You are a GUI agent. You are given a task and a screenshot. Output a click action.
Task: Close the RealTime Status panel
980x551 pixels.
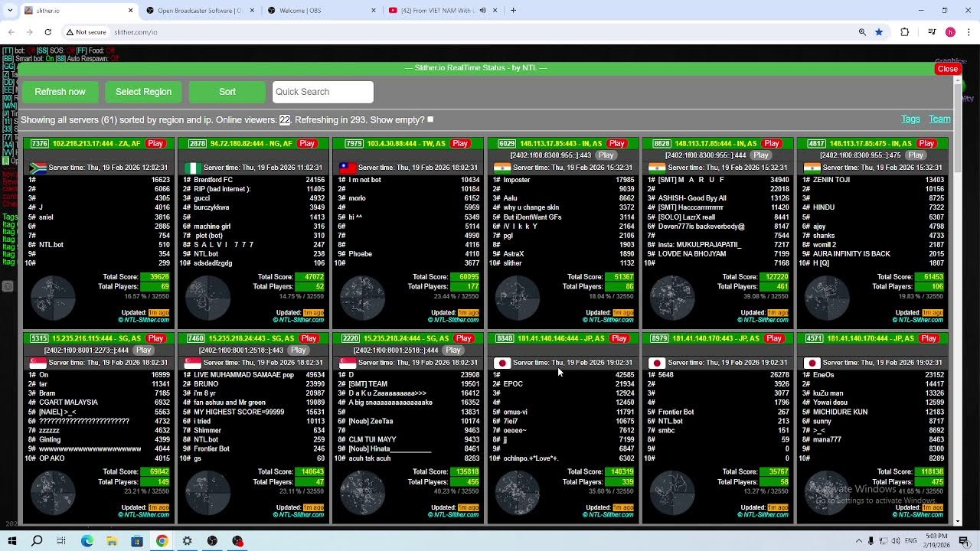pos(948,69)
